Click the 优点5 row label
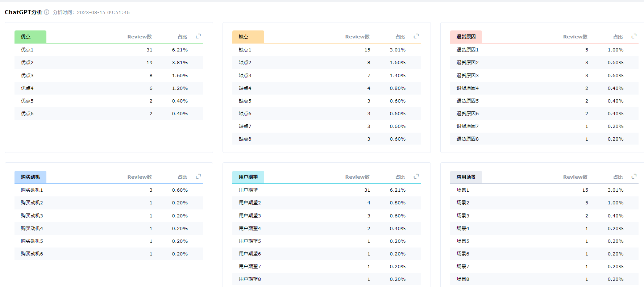This screenshot has height=287, width=644. point(27,101)
